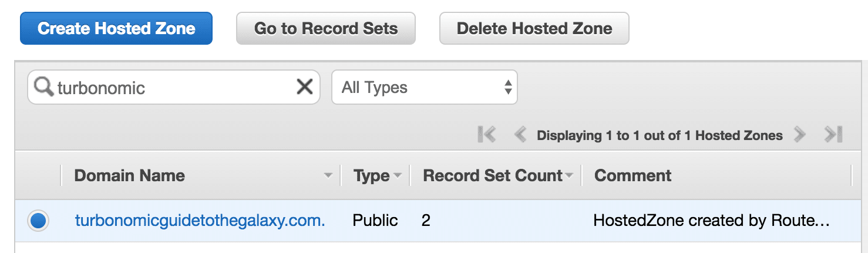Jump to last page of hosted zones
Image resolution: width=868 pixels, height=253 pixels.
click(x=833, y=135)
